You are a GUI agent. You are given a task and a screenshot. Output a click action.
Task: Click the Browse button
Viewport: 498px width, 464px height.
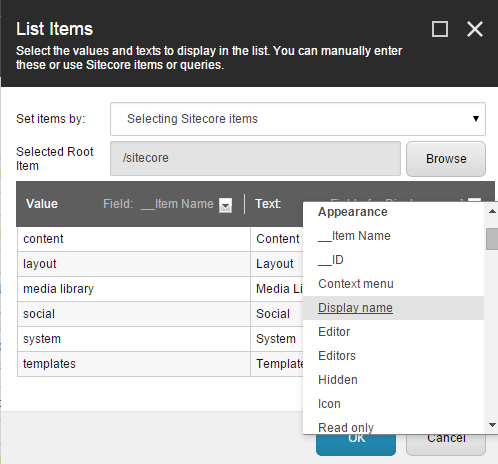click(446, 159)
